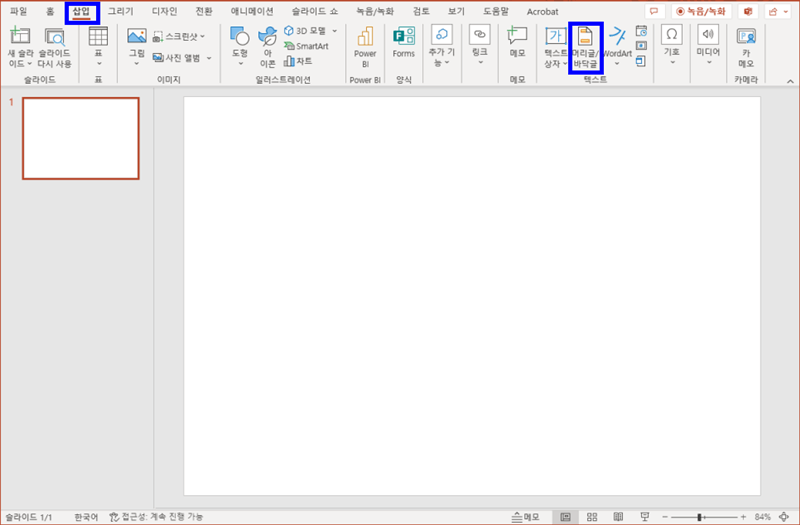Insert a Chart (차트)
The height and width of the screenshot is (525, 800).
tap(298, 61)
